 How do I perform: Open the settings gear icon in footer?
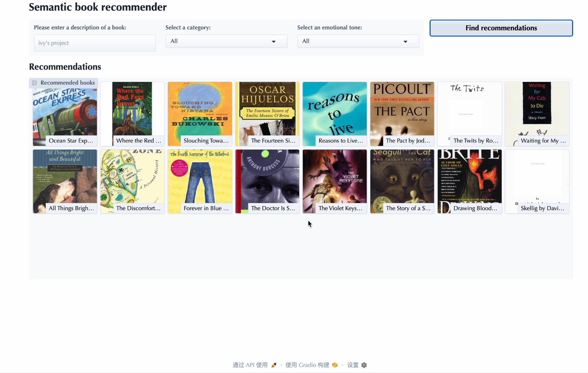364,365
